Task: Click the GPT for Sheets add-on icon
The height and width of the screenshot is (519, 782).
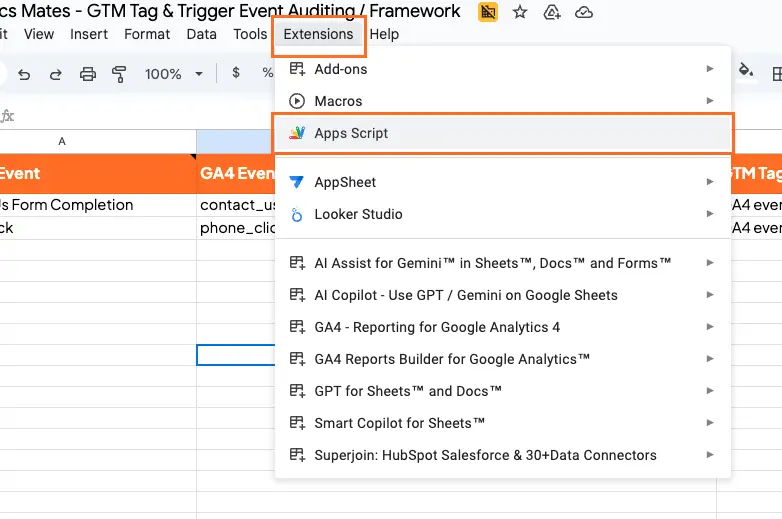Action: point(297,391)
